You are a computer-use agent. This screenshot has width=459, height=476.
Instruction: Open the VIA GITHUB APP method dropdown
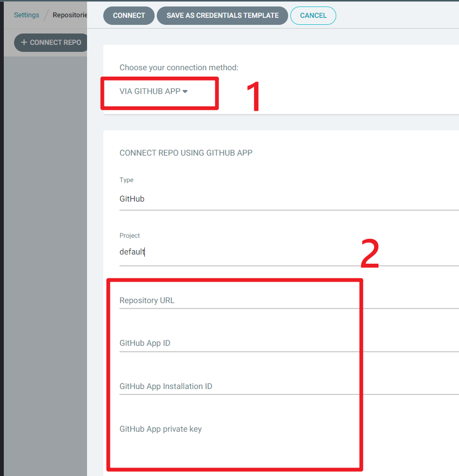click(x=154, y=91)
